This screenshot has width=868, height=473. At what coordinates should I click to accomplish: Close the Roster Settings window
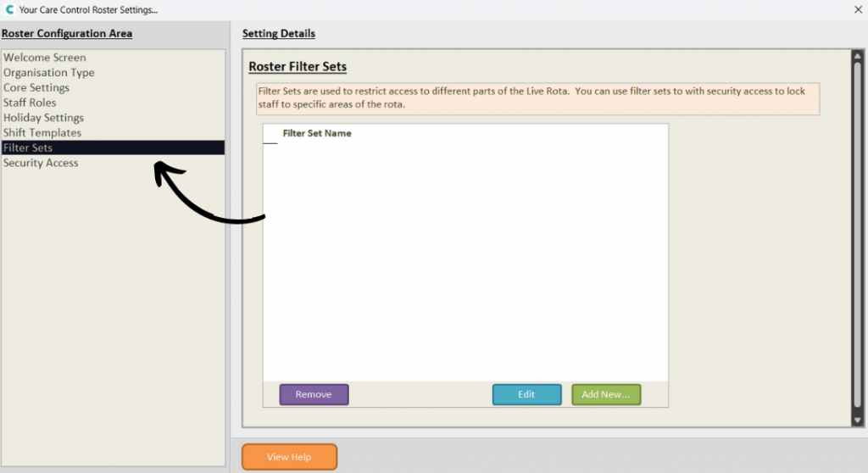[x=858, y=9]
